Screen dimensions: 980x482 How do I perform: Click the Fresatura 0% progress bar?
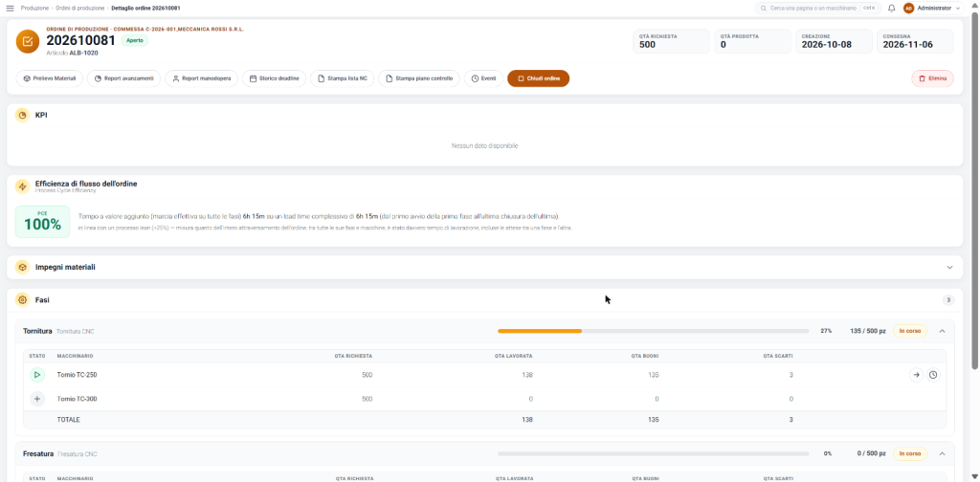pos(653,453)
